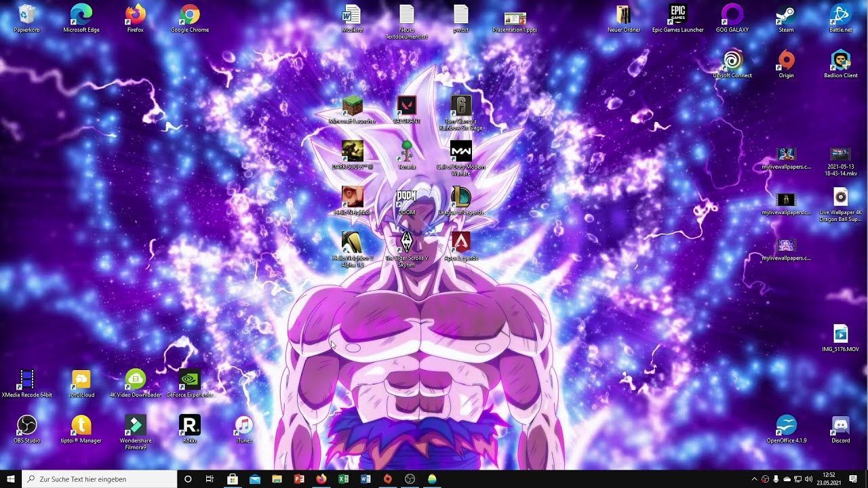Open the Windows Start menu
This screenshot has width=868, height=488.
pyautogui.click(x=11, y=479)
